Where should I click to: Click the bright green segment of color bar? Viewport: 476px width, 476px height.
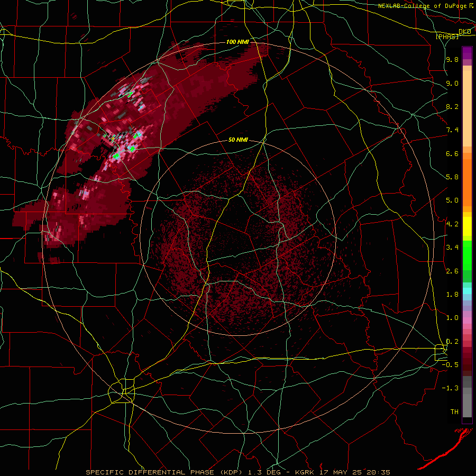[x=467, y=255]
